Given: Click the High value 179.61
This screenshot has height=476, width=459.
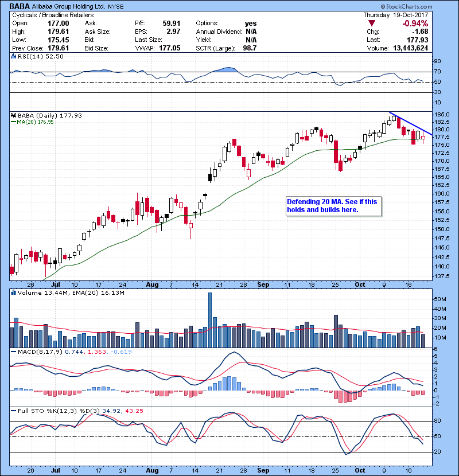Looking at the screenshot, I should point(59,32).
